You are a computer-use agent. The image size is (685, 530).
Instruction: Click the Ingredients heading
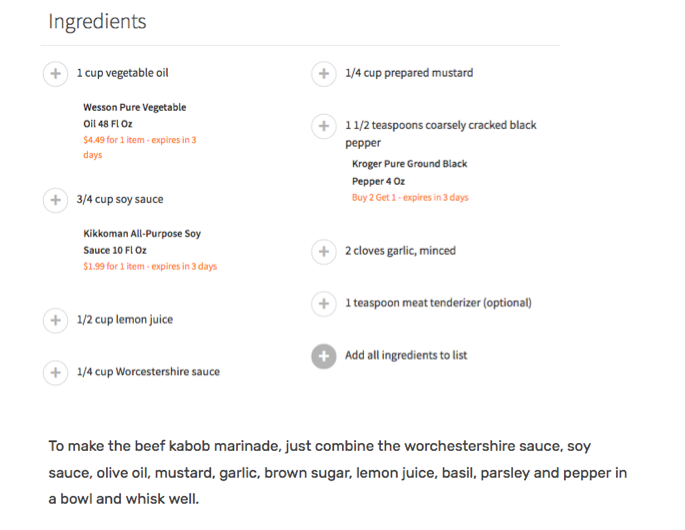point(97,22)
